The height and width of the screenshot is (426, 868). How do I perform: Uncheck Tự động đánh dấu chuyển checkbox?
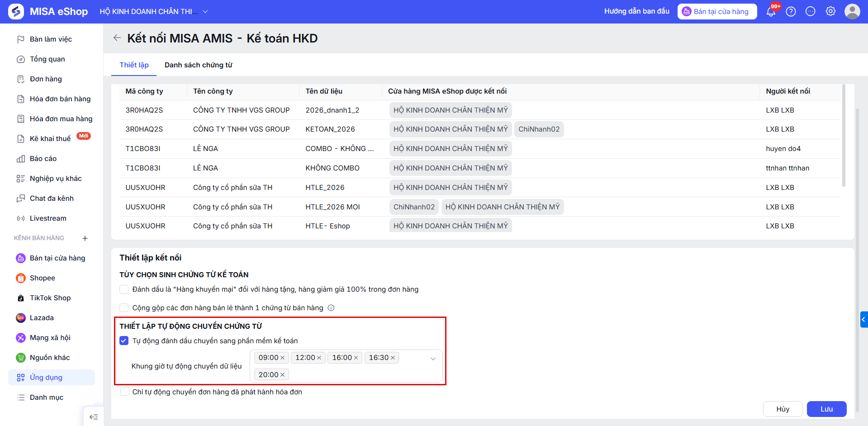[x=124, y=341]
